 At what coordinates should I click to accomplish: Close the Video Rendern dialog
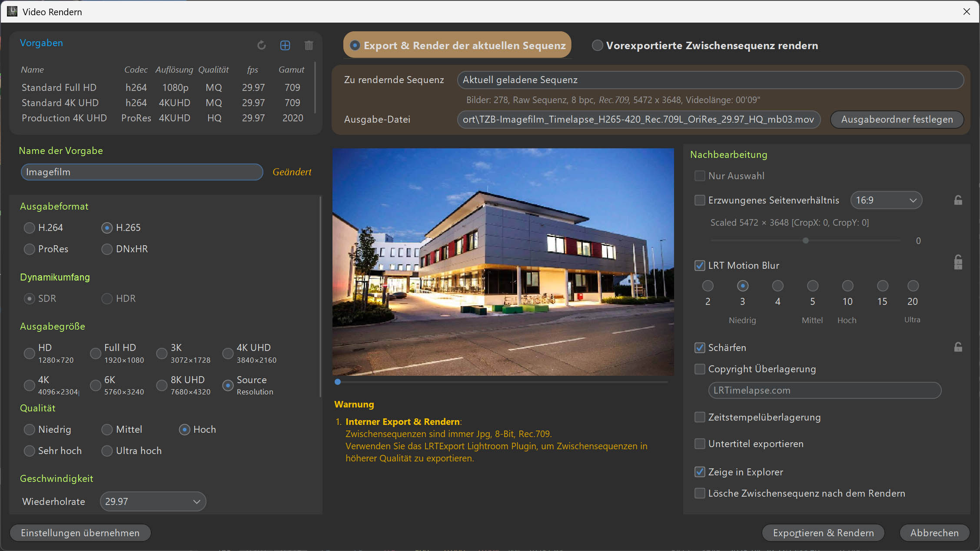(967, 12)
